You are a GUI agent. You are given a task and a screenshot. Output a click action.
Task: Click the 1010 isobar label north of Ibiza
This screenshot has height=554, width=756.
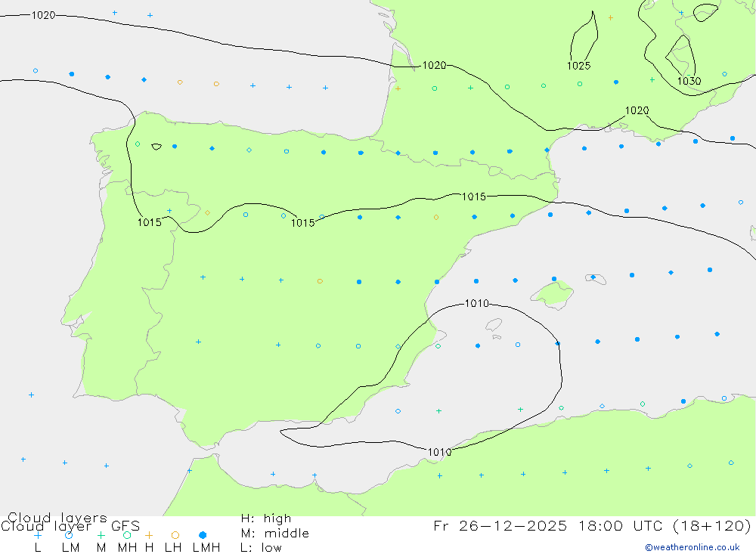(476, 303)
